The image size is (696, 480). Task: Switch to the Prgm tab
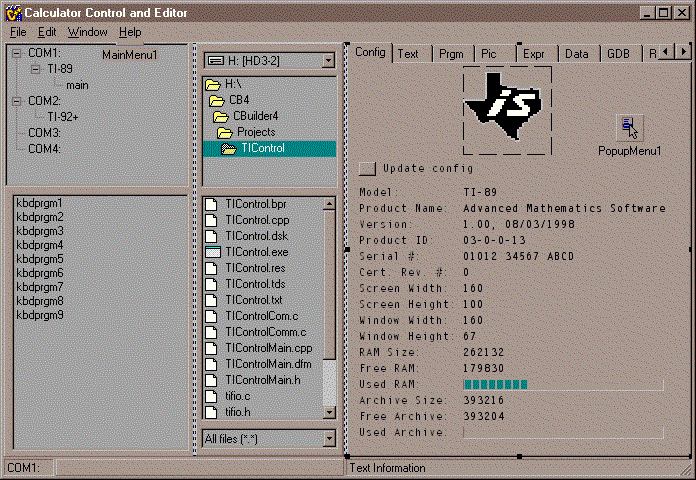(x=451, y=54)
